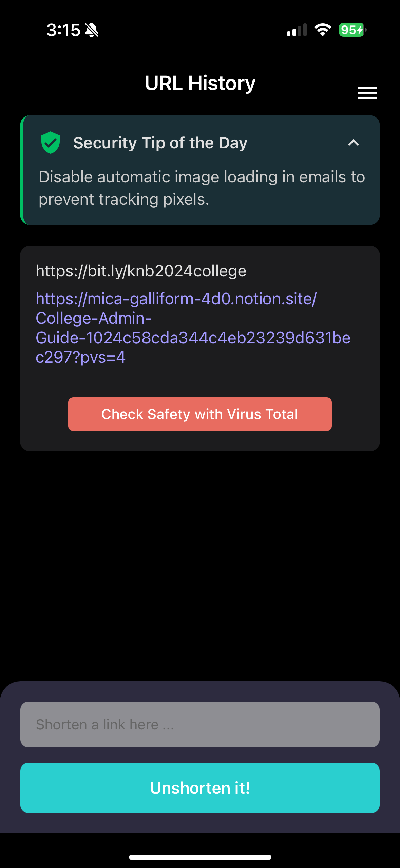The height and width of the screenshot is (868, 400).
Task: Select the URL history entry card
Action: point(200,348)
